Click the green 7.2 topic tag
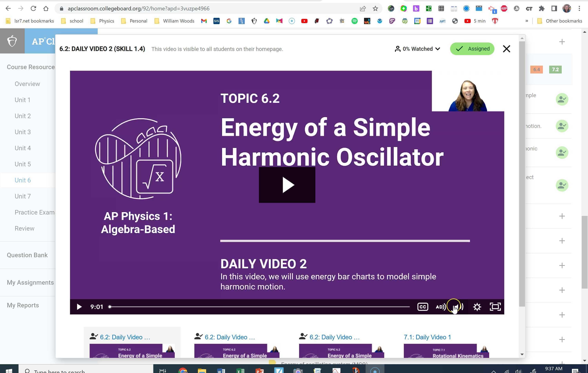The image size is (588, 373). click(555, 70)
